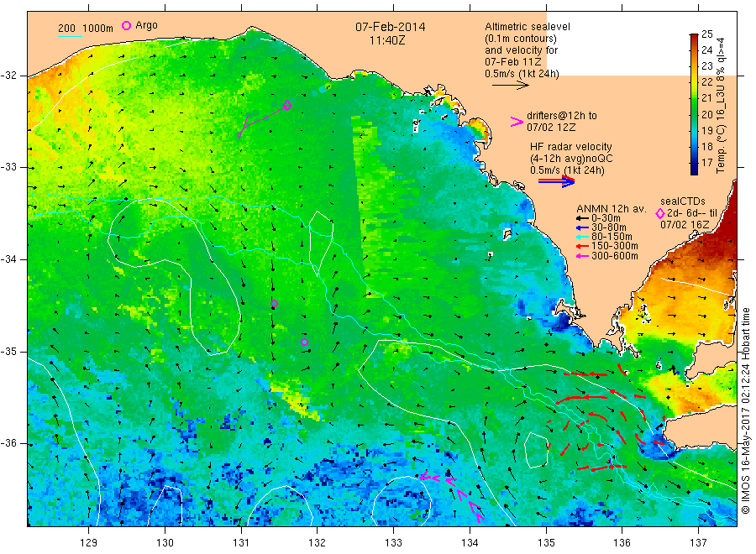The image size is (756, 554).
Task: Click the Argo float circle near 34.5S 131.4E
Action: tap(275, 304)
